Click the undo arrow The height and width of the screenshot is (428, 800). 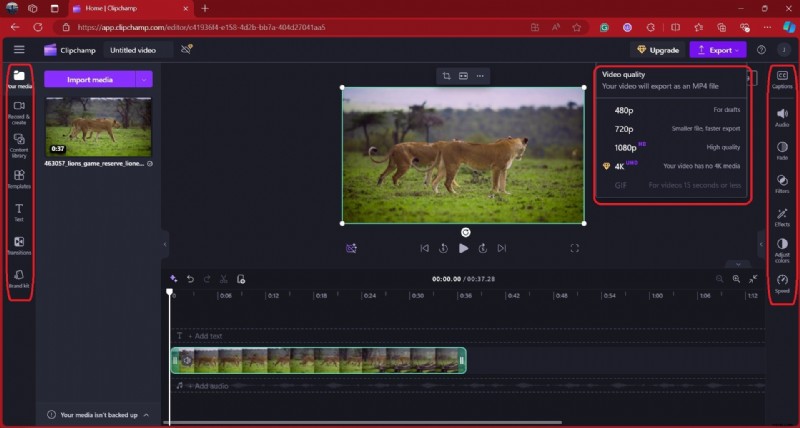[x=190, y=279]
